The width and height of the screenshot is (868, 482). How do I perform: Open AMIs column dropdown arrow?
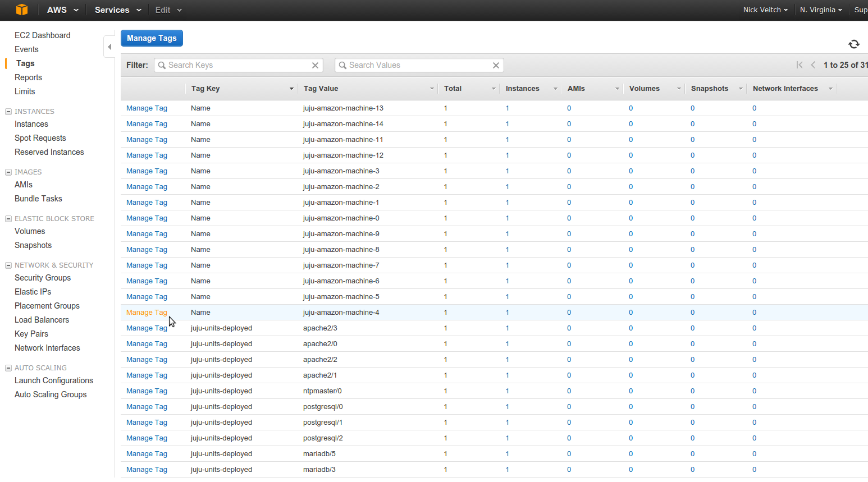point(617,89)
